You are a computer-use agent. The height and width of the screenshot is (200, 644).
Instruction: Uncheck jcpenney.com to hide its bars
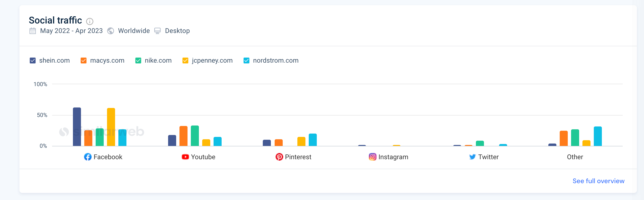pyautogui.click(x=185, y=60)
